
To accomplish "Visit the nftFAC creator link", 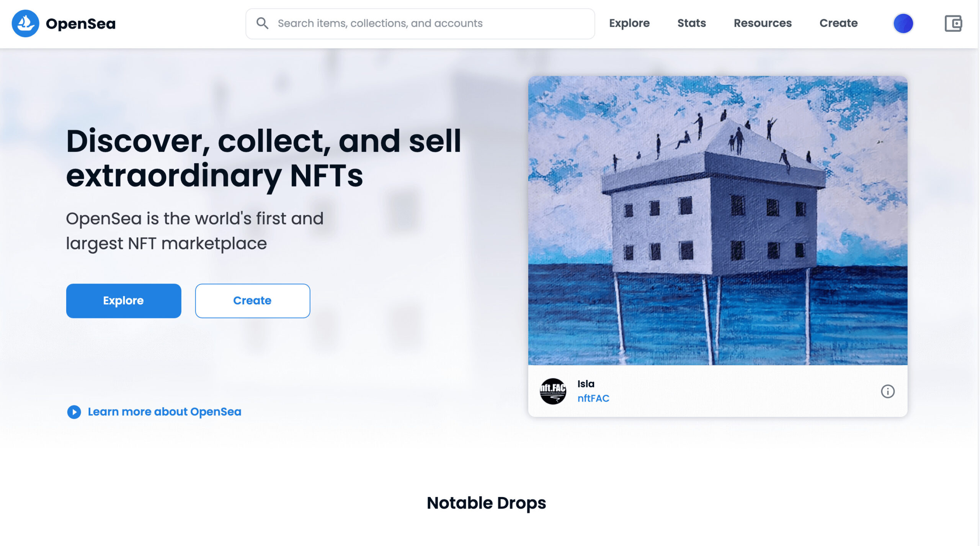I will click(593, 398).
